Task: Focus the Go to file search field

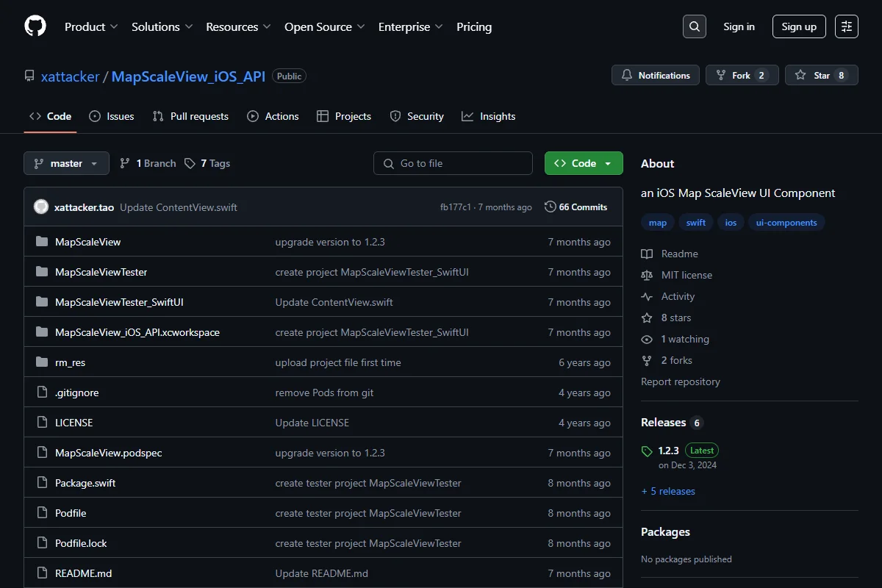Action: [453, 163]
